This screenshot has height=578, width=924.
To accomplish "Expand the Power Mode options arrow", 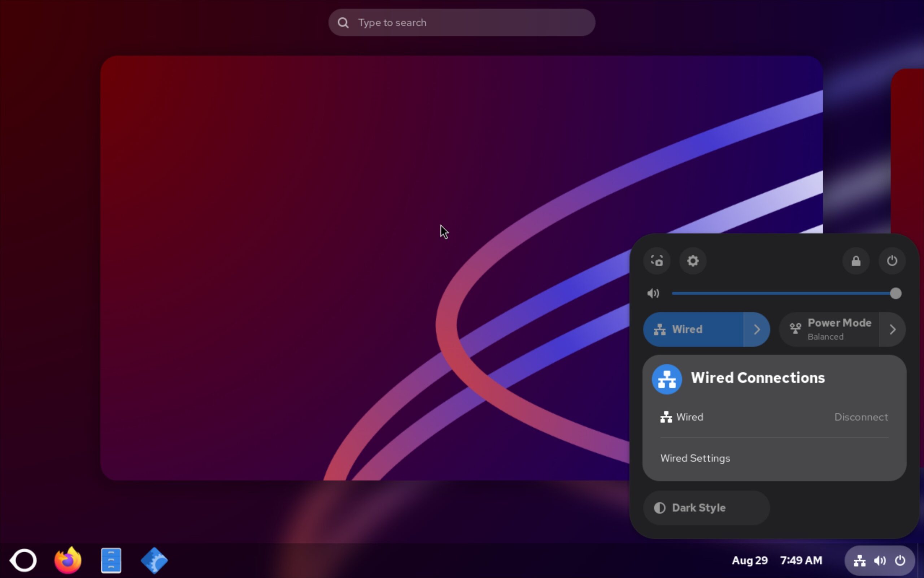I will [x=892, y=329].
